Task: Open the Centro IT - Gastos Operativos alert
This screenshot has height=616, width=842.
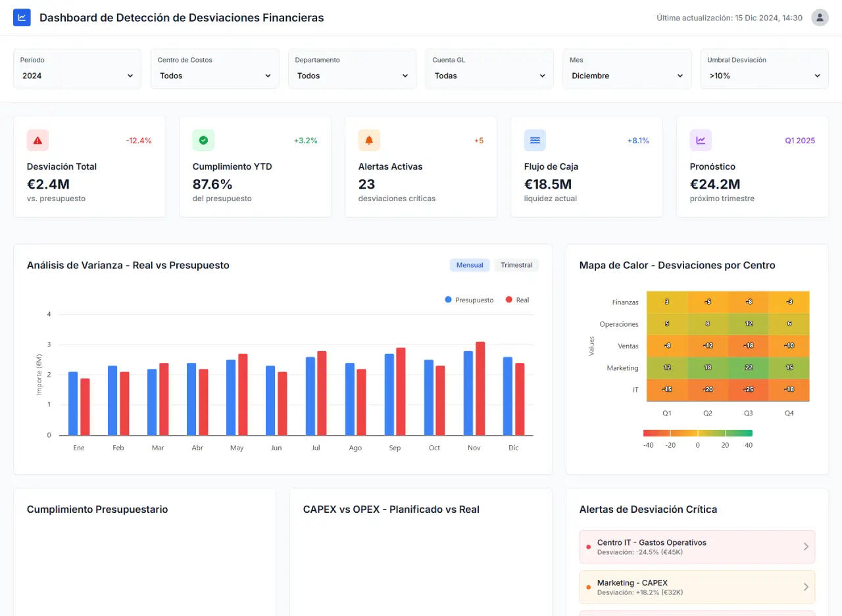Action: (x=697, y=547)
